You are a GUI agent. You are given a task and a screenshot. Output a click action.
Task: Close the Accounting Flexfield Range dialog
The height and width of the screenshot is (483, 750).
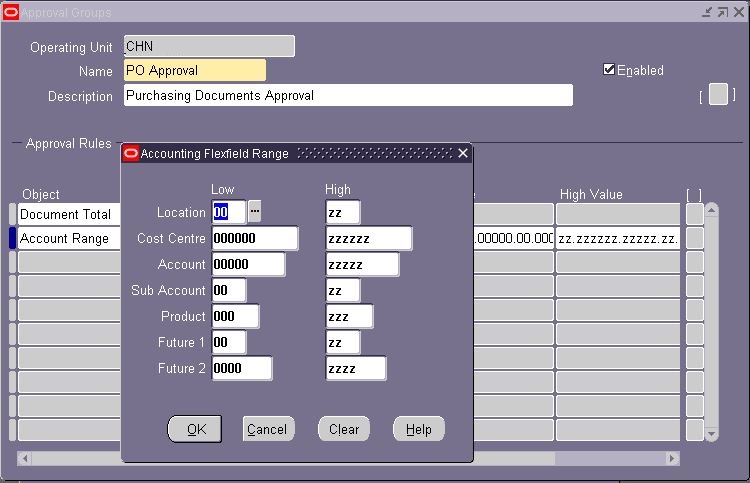click(463, 153)
